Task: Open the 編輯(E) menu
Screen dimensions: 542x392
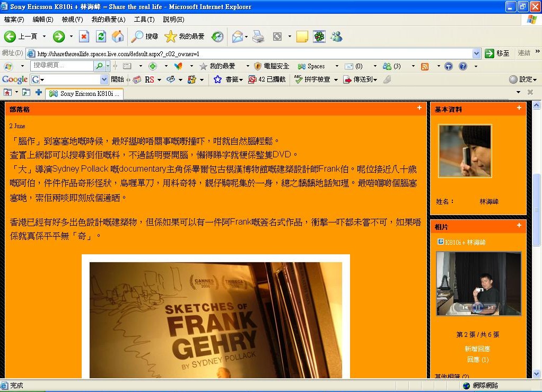Action: [43, 20]
